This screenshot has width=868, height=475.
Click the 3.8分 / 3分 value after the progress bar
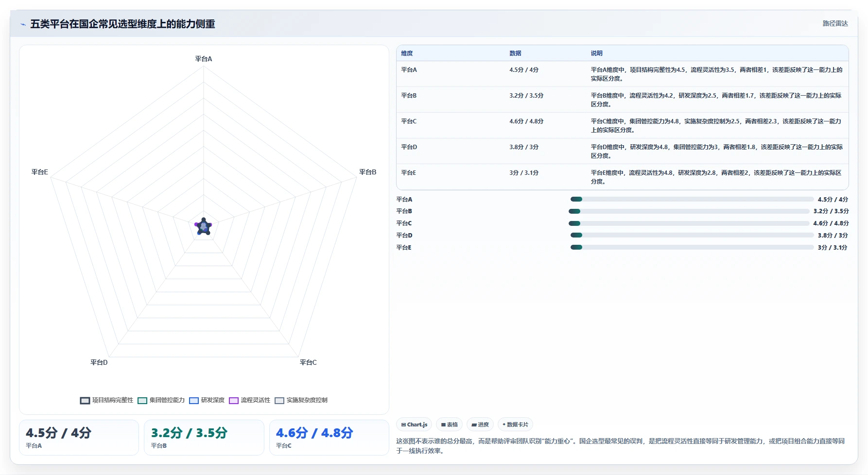pos(833,236)
